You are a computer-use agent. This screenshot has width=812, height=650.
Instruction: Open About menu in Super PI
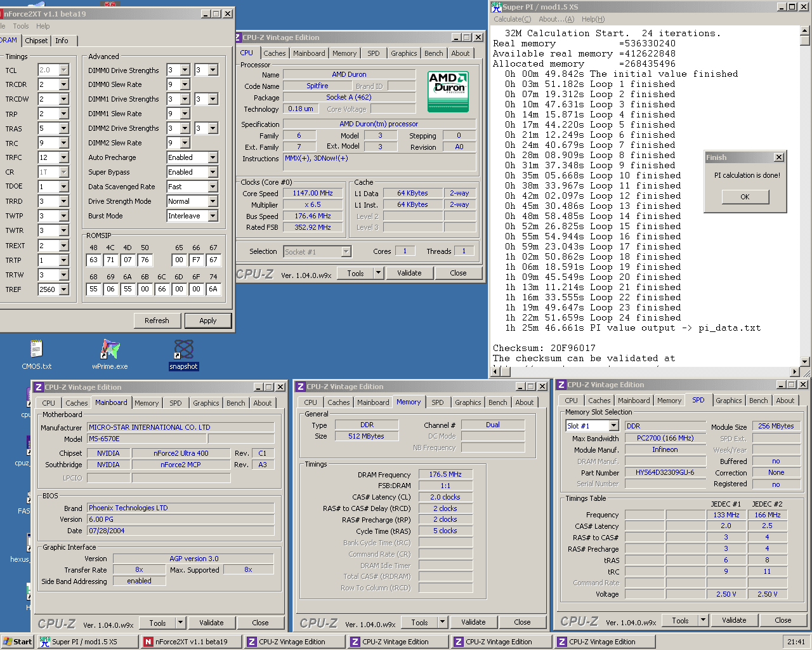point(556,19)
